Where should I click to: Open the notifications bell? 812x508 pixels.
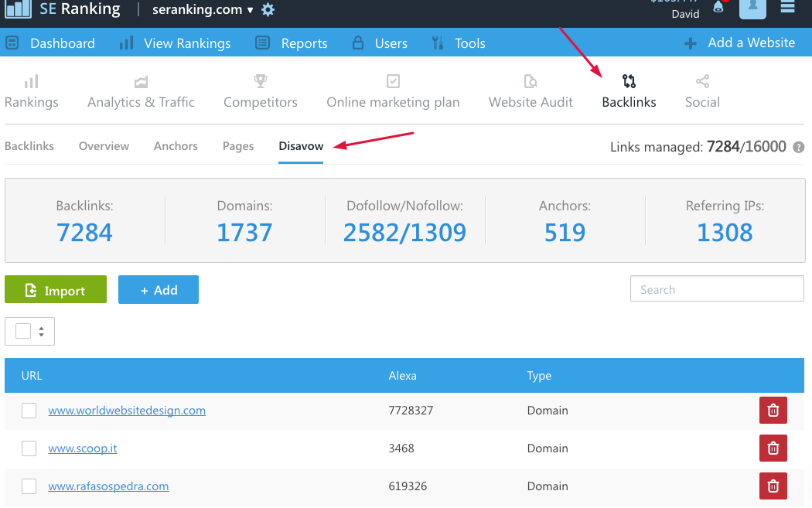(x=718, y=7)
